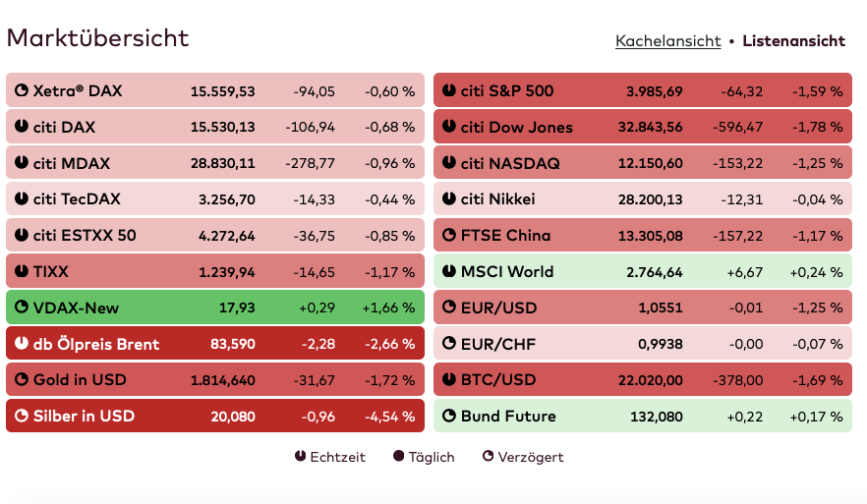Open the citi S&P 500 row
Image resolution: width=867 pixels, height=504 pixels.
point(642,91)
